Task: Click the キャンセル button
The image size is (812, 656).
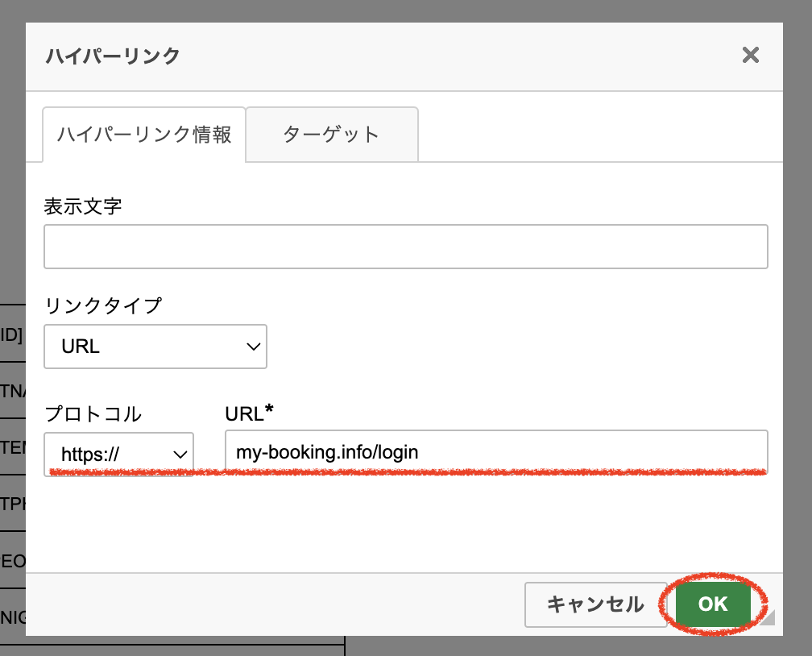Action: click(595, 604)
